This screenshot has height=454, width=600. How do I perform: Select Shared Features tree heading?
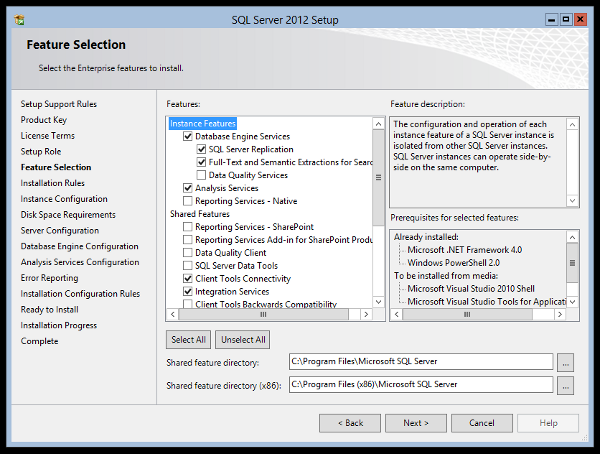(x=200, y=214)
